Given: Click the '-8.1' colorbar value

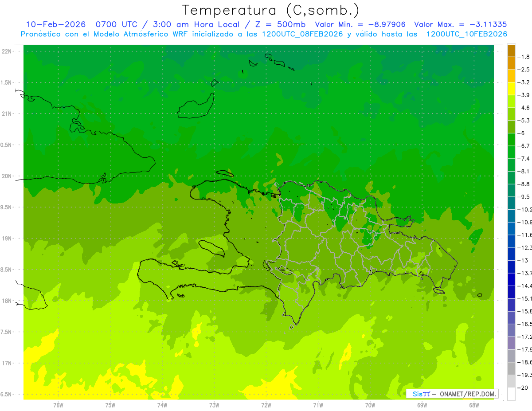Looking at the screenshot, I should (x=524, y=171).
